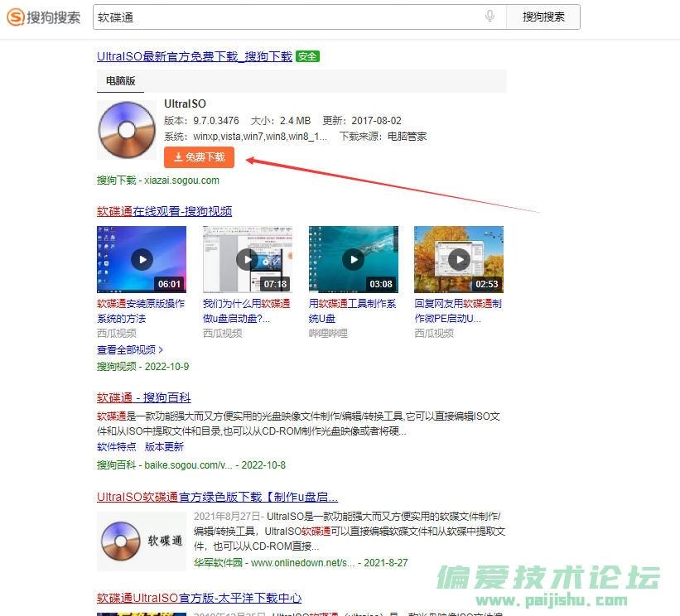The width and height of the screenshot is (680, 616).
Task: Play the 07:18 video thumbnail
Action: (x=247, y=259)
